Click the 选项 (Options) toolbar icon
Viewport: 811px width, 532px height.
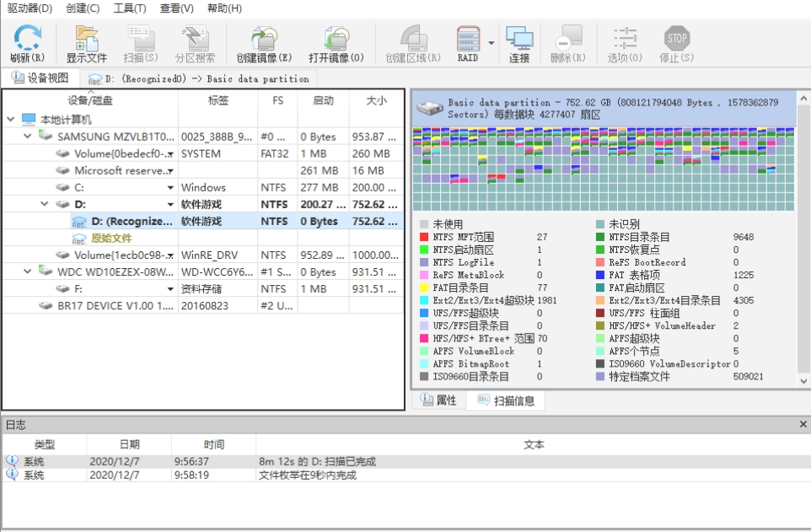click(625, 38)
